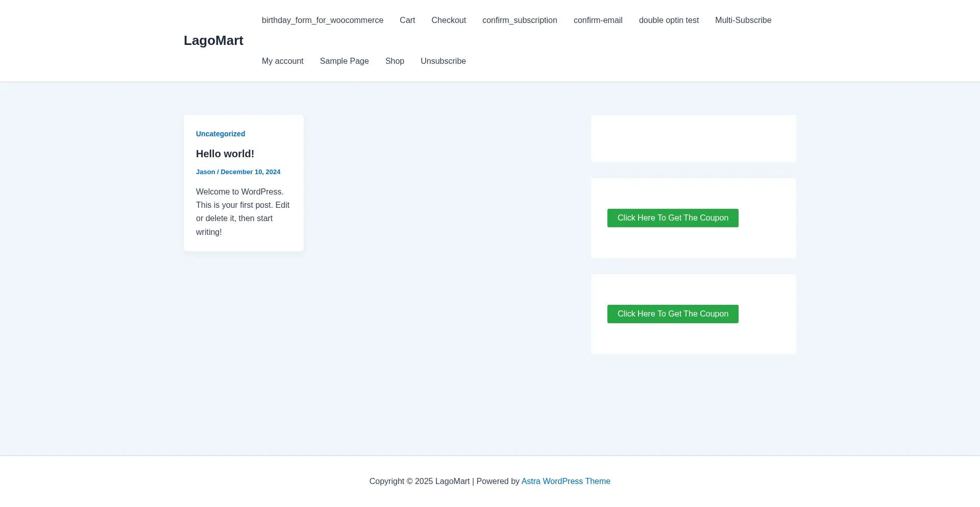Open the Uncategorized category link
The height and width of the screenshot is (507, 980).
[220, 134]
